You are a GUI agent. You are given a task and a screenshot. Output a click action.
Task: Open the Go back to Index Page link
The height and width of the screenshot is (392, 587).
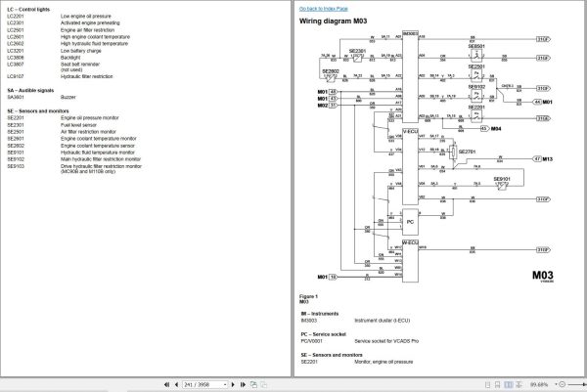pos(324,9)
